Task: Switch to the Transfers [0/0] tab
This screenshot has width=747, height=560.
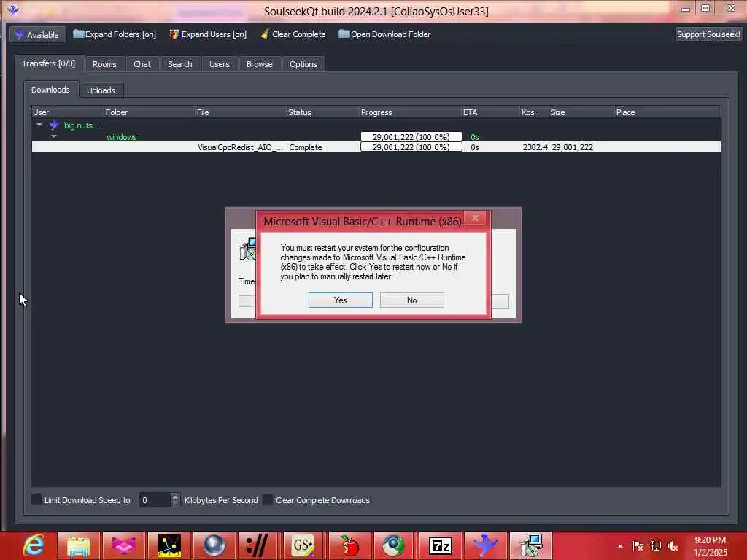Action: tap(49, 63)
